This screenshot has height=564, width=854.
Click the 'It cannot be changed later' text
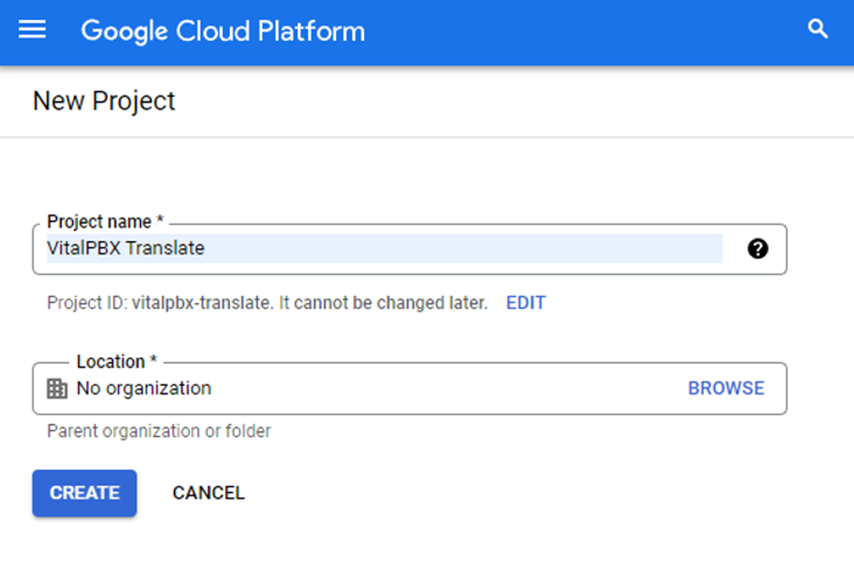(383, 303)
